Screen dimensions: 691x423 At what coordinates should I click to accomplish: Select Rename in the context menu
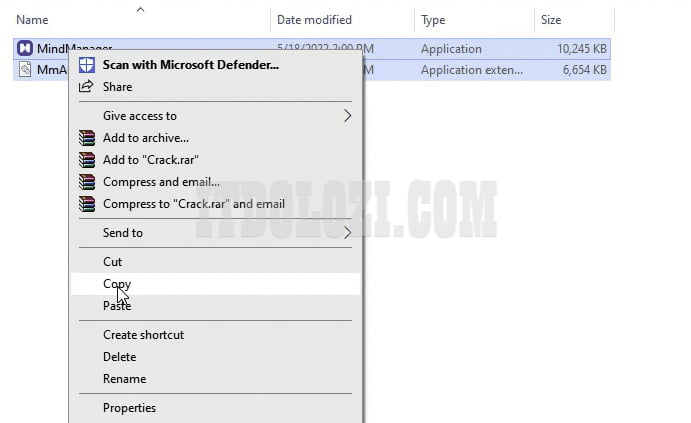pos(124,379)
